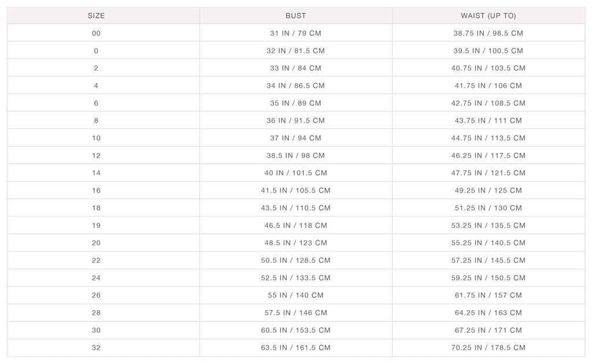
Task: Click waist value 47.75 IN / 121.5 CM
Action: 488,173
